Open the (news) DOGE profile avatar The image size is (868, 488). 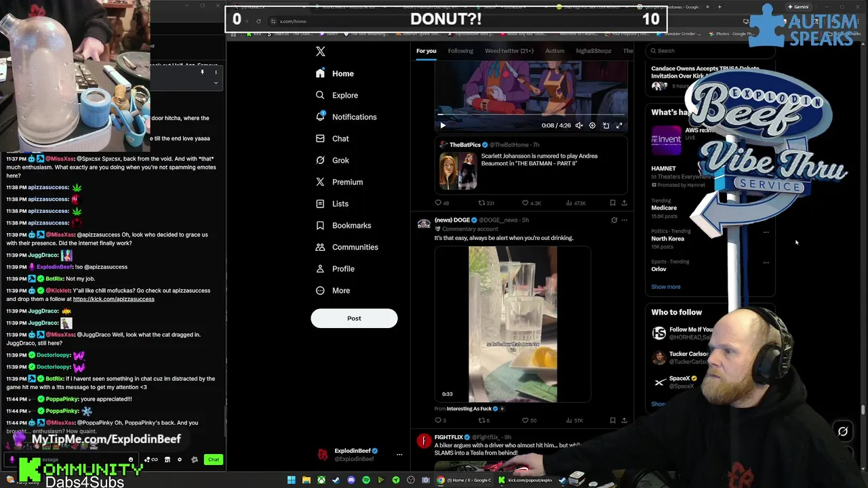point(424,224)
